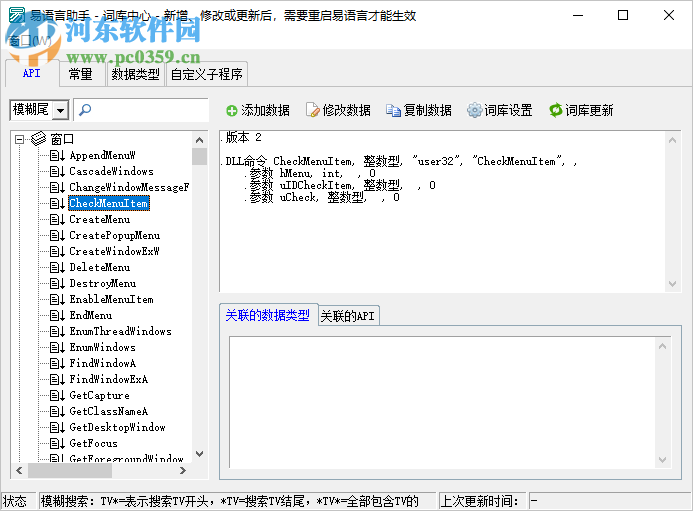Screen dimensions: 693x511
Task: Open the 关联的数据类型 tab
Action: pyautogui.click(x=268, y=315)
